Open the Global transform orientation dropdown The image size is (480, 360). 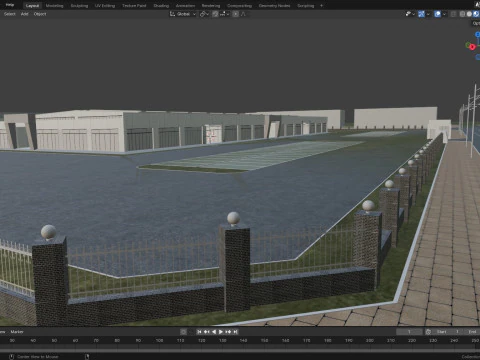pyautogui.click(x=183, y=14)
